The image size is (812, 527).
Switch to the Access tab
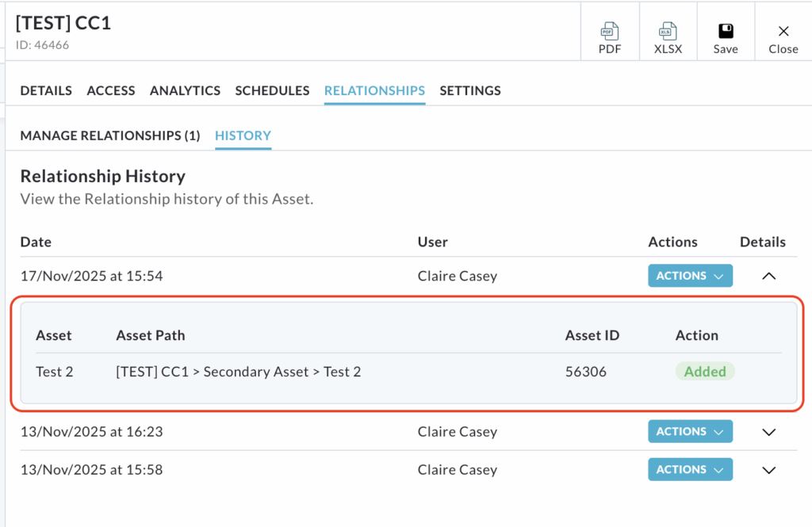coord(111,90)
